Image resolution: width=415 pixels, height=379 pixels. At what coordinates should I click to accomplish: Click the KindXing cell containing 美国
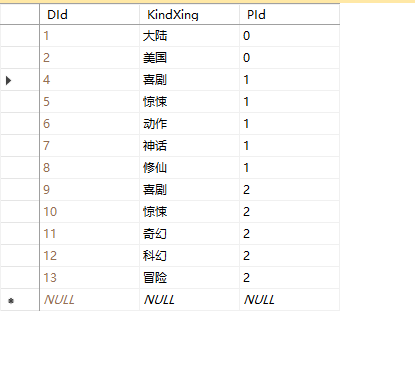(189, 58)
